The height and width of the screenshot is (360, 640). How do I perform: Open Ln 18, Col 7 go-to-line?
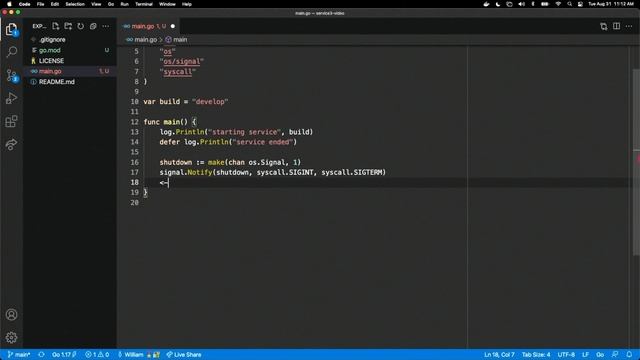tap(499, 355)
